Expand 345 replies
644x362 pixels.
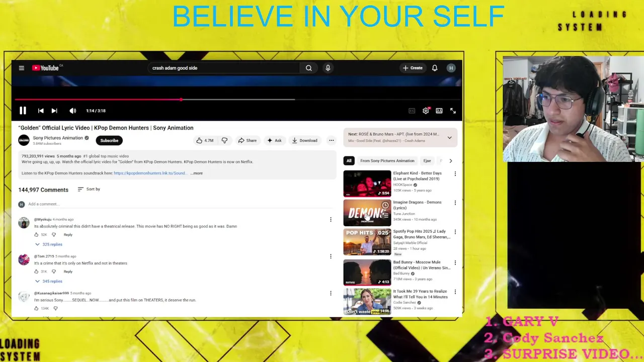[x=49, y=281]
